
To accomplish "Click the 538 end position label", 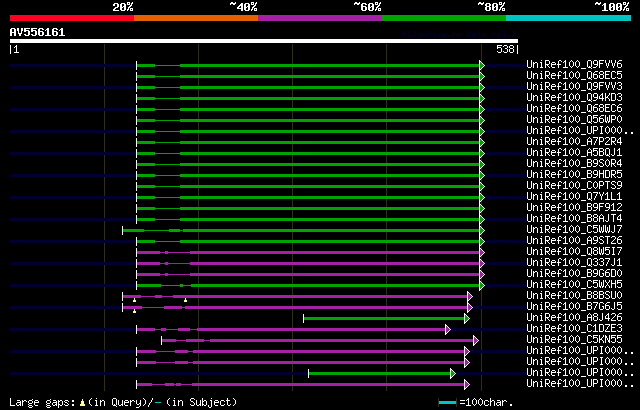I will (505, 49).
